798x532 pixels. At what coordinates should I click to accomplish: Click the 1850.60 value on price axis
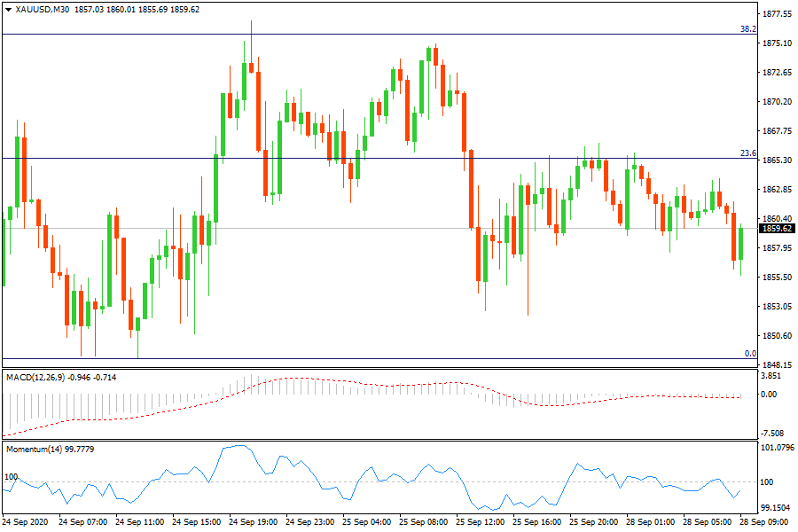[x=778, y=336]
